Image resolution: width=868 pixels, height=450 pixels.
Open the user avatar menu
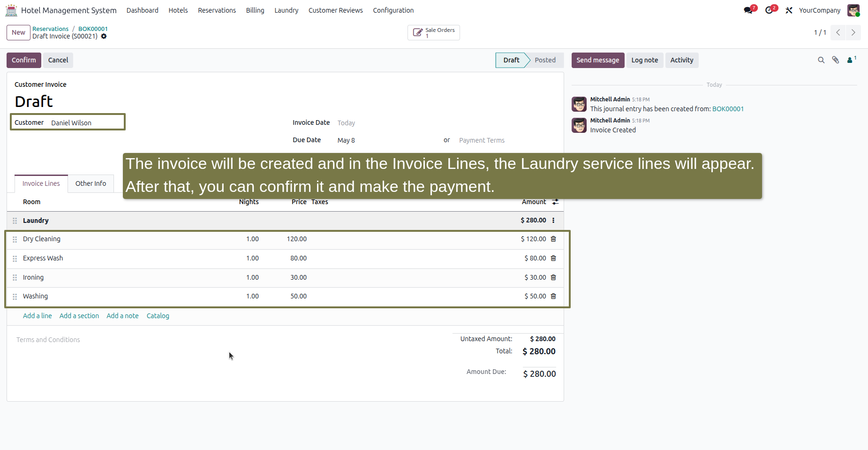pyautogui.click(x=853, y=10)
